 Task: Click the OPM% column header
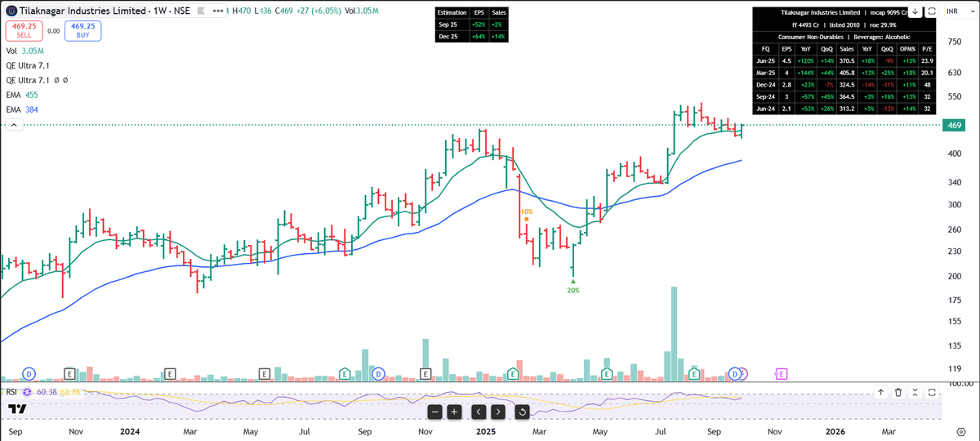coord(908,48)
